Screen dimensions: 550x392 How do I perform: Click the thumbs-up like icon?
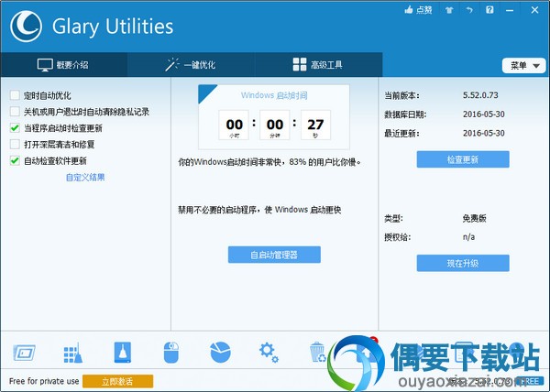point(409,10)
